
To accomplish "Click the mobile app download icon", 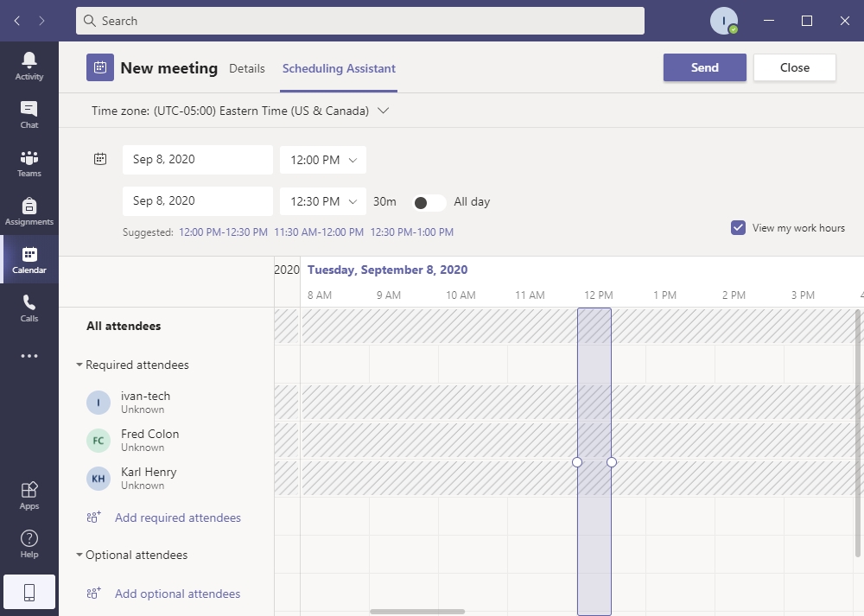I will (x=29, y=593).
